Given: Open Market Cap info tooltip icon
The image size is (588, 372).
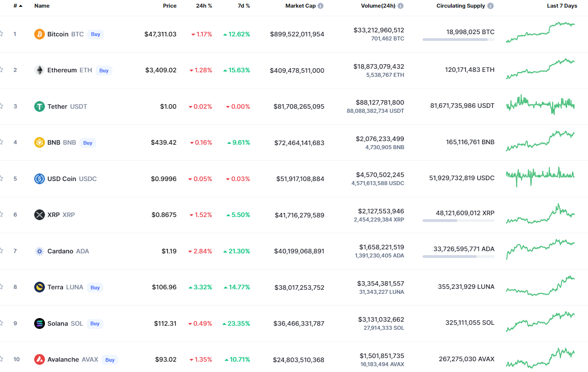Looking at the screenshot, I should click(x=321, y=6).
